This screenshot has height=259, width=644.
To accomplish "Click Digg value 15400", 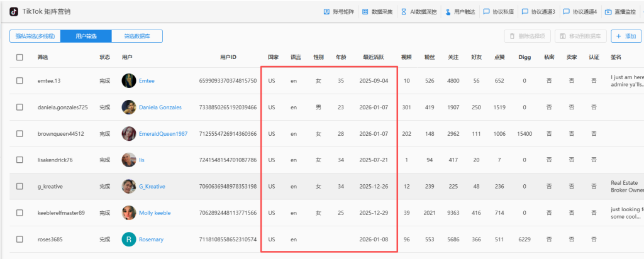I will 525,133.
